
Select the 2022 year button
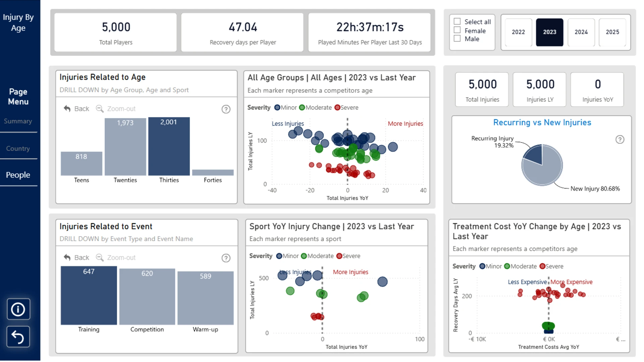518,32
